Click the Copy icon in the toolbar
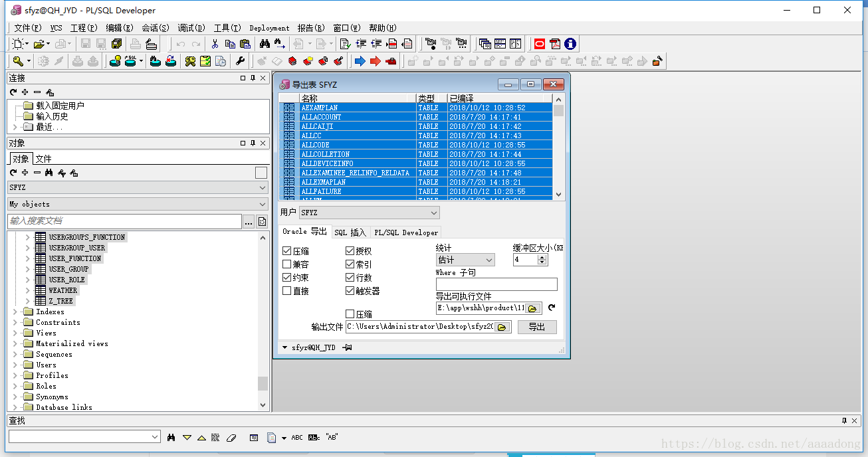The image size is (868, 457). pyautogui.click(x=230, y=44)
